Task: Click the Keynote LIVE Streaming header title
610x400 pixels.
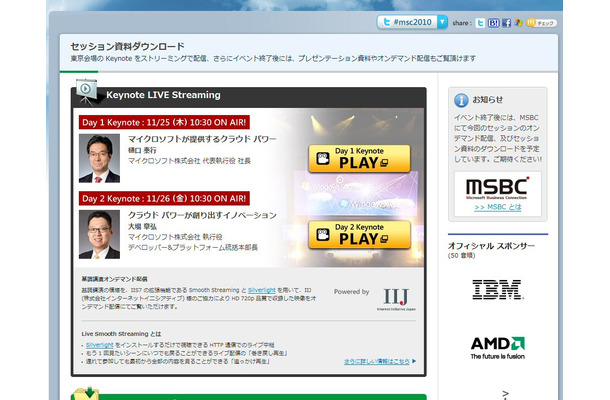Action: (x=163, y=95)
